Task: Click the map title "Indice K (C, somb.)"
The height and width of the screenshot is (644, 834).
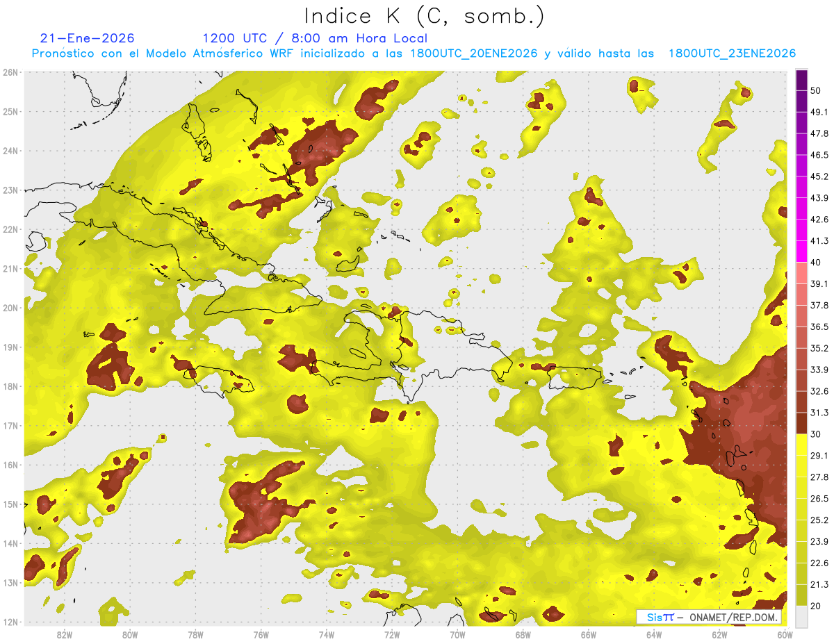Action: pyautogui.click(x=424, y=15)
